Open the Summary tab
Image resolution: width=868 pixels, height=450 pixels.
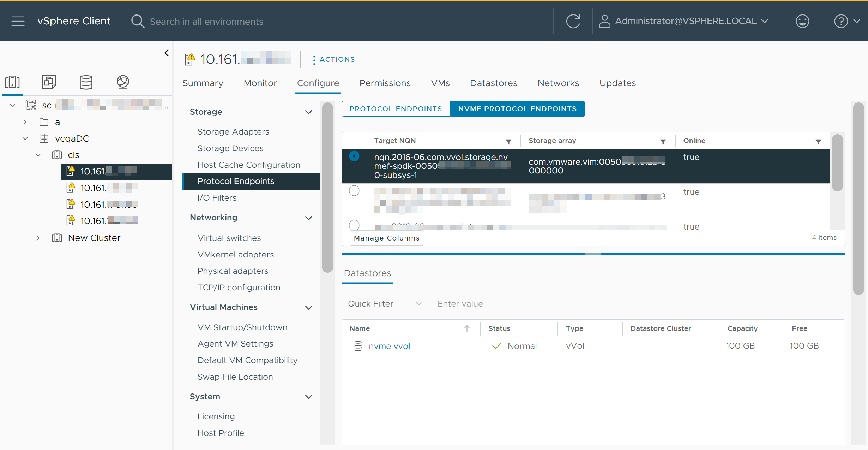pos(203,83)
